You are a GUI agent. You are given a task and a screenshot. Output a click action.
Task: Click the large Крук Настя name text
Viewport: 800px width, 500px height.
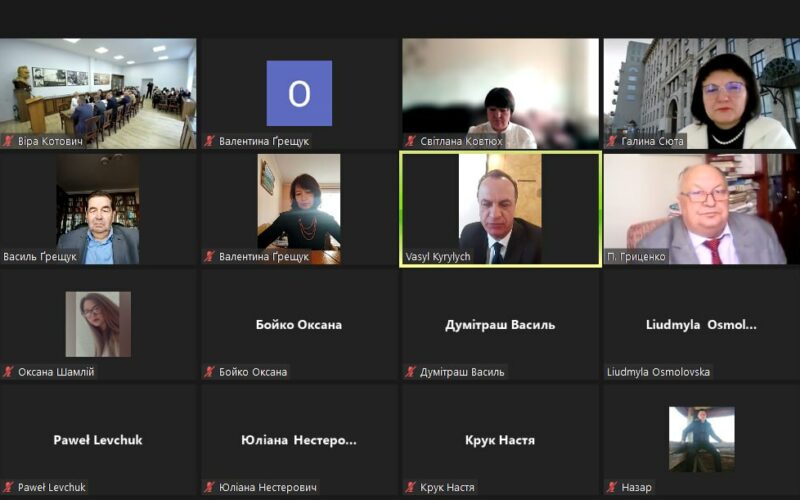pyautogui.click(x=500, y=440)
